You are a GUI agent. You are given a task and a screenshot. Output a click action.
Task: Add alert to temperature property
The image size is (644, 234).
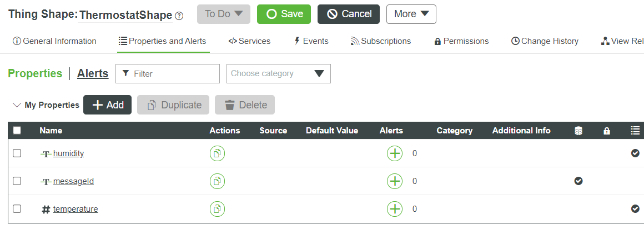pos(394,209)
